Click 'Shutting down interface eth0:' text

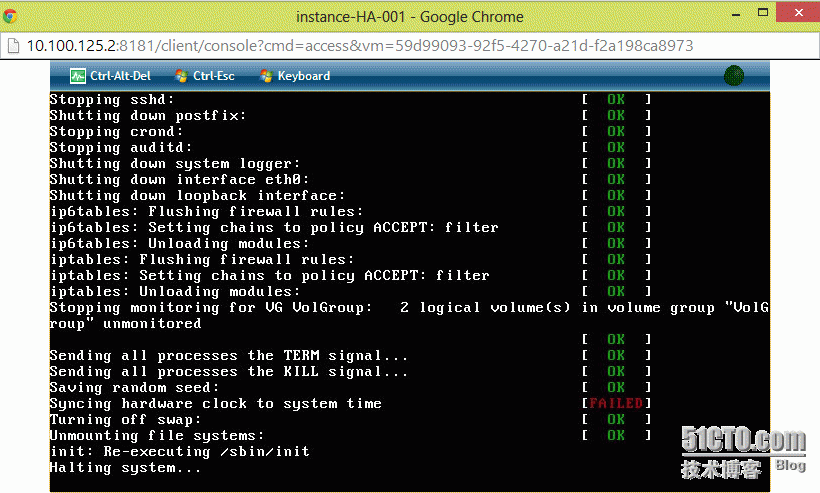pos(179,179)
